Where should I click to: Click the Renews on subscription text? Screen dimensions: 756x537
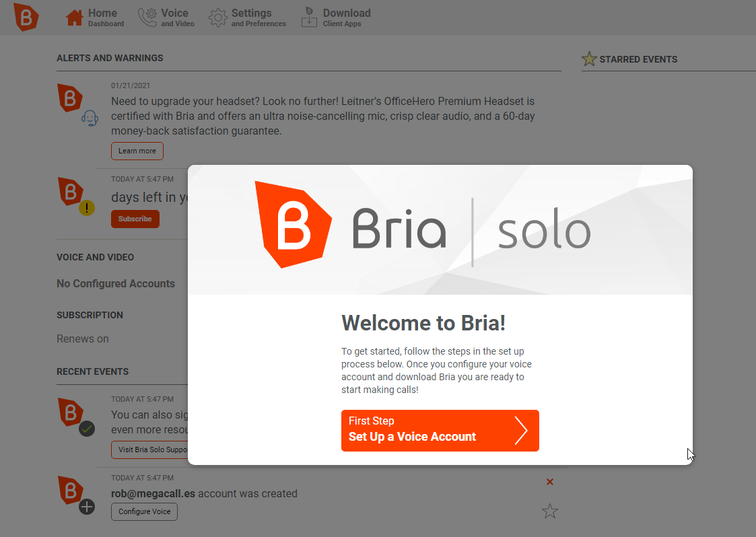(82, 339)
